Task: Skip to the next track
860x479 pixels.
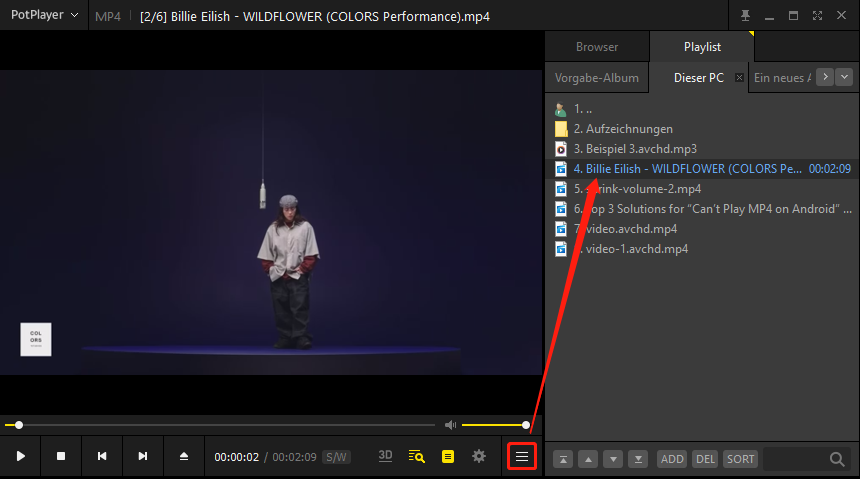Action: click(x=143, y=456)
